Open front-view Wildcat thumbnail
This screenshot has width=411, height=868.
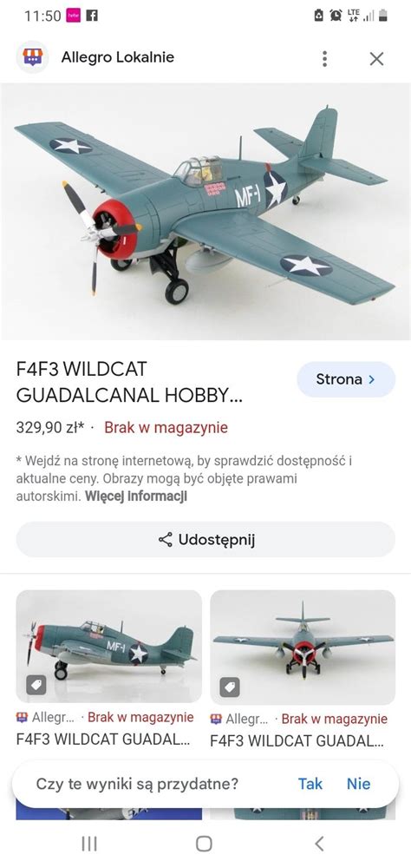[x=303, y=648]
